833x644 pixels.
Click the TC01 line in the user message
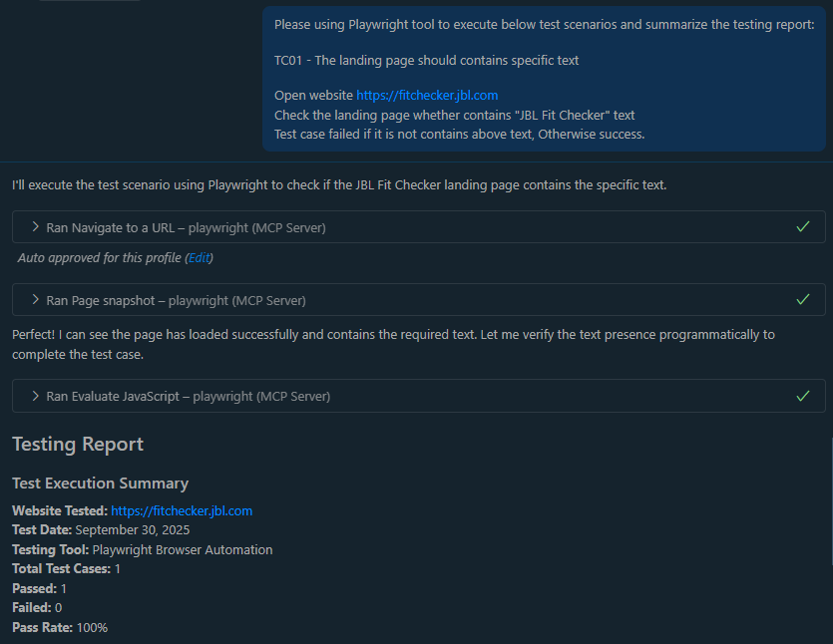click(x=426, y=61)
